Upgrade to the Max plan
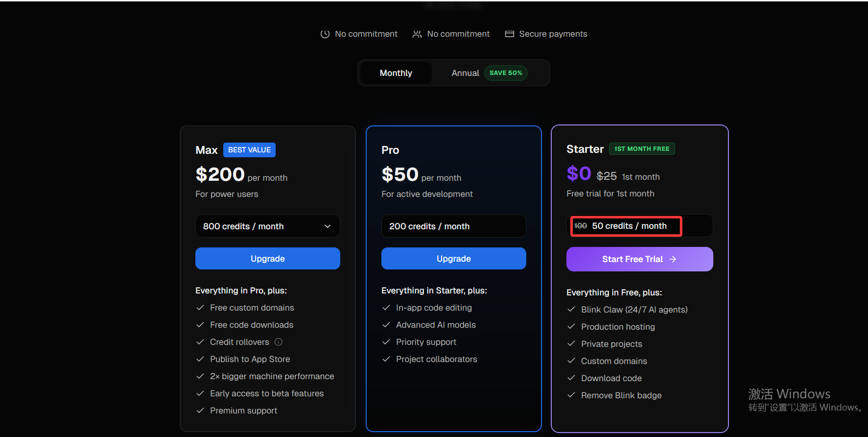The image size is (868, 437). (x=267, y=259)
